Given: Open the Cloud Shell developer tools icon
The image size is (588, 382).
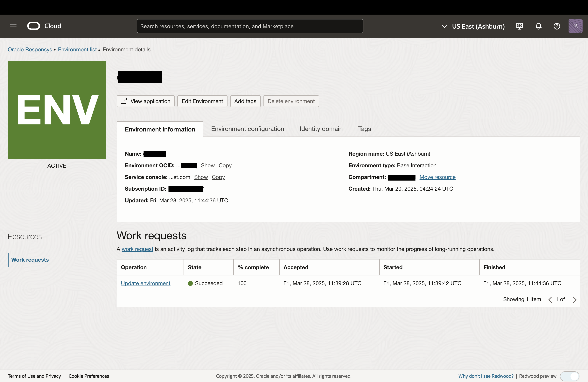Looking at the screenshot, I should click(519, 26).
